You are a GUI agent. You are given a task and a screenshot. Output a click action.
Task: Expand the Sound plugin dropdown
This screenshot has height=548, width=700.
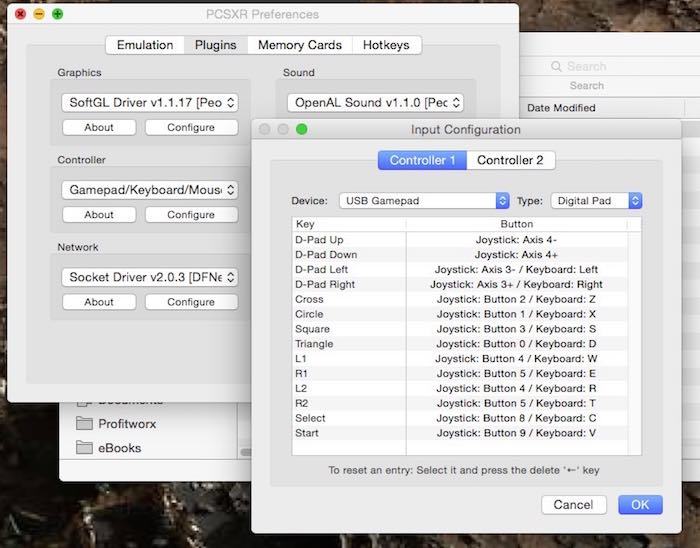coord(375,102)
